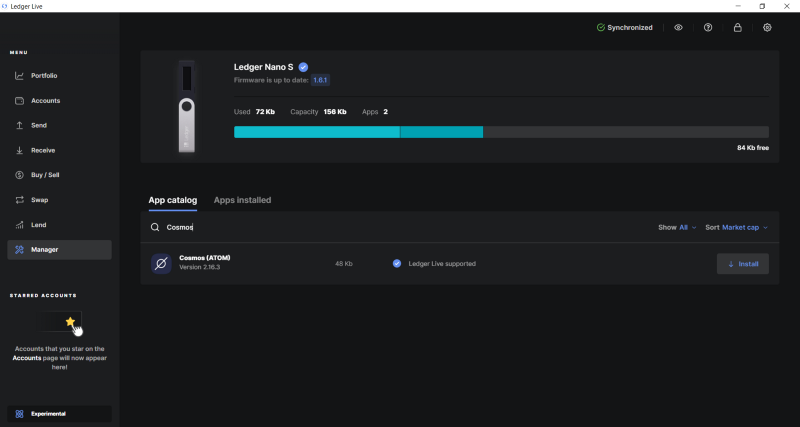Click the Cosmos app logo icon

click(161, 264)
